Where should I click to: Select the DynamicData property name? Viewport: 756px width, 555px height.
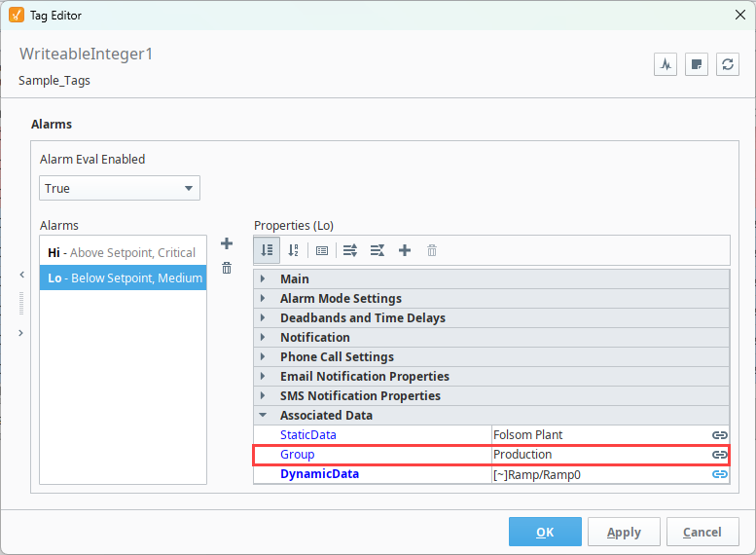click(x=320, y=474)
